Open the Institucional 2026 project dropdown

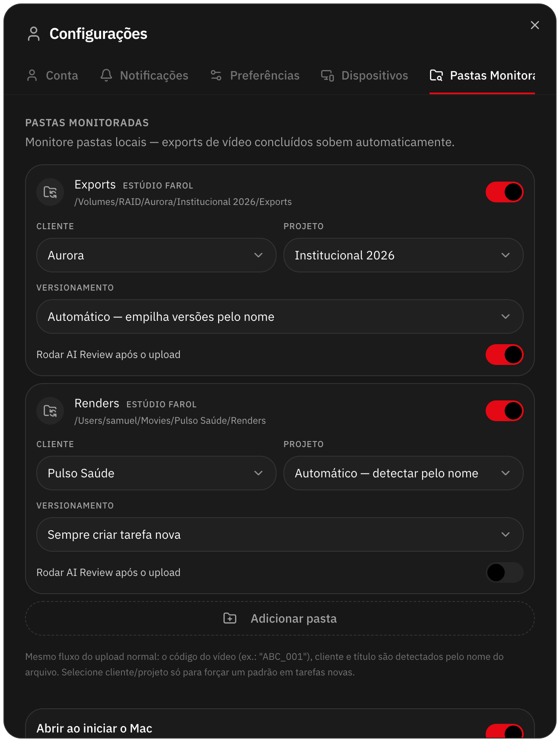point(404,255)
